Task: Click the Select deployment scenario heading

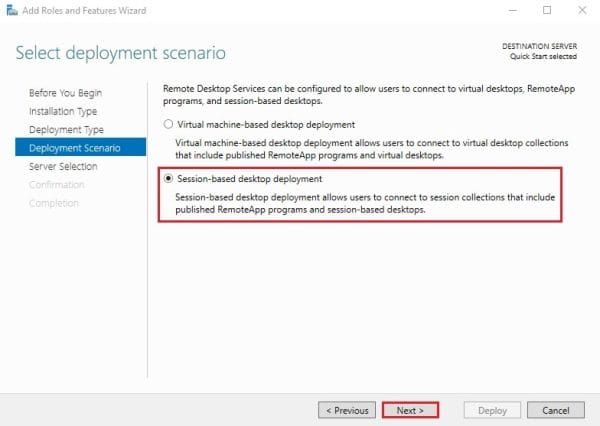Action: pyautogui.click(x=121, y=51)
